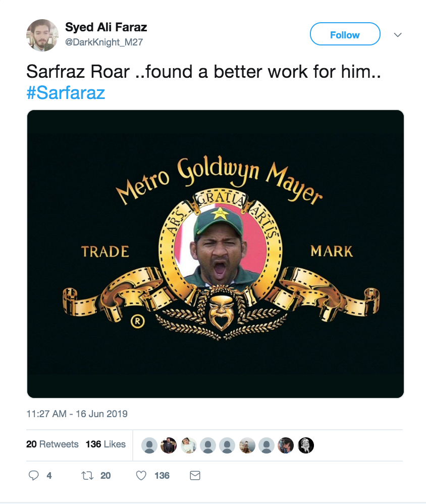This screenshot has width=426, height=504.
Task: Open Syed Ali Faraz's profile avatar
Action: coord(42,35)
